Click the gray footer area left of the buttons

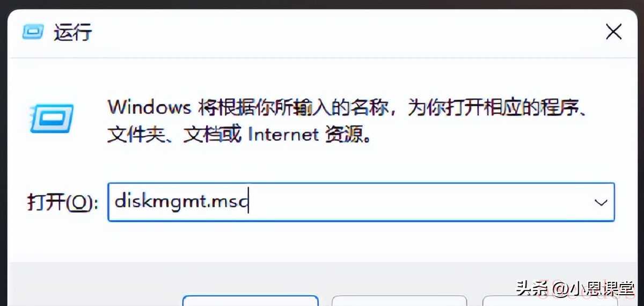click(x=94, y=285)
